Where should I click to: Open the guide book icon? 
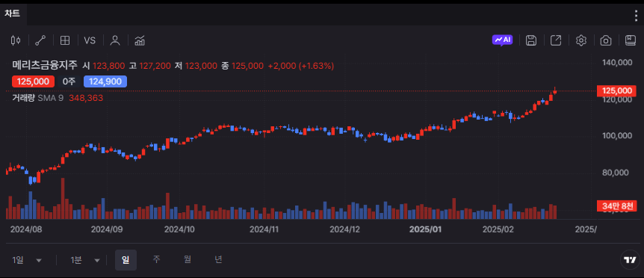click(x=631, y=40)
